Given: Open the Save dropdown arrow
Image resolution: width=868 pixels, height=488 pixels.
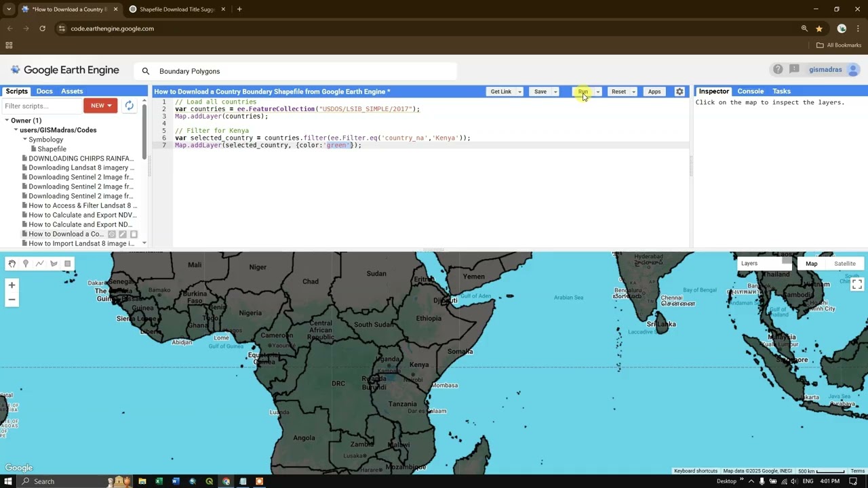Looking at the screenshot, I should click(555, 91).
